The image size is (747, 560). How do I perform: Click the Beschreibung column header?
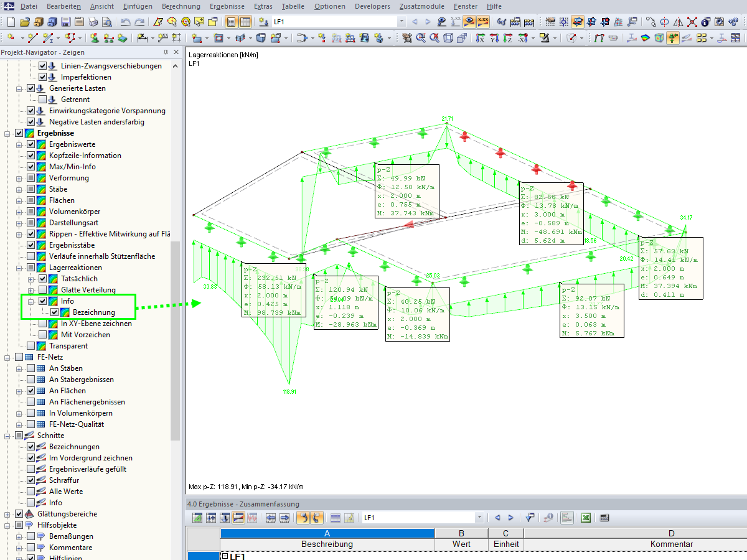pos(327,544)
